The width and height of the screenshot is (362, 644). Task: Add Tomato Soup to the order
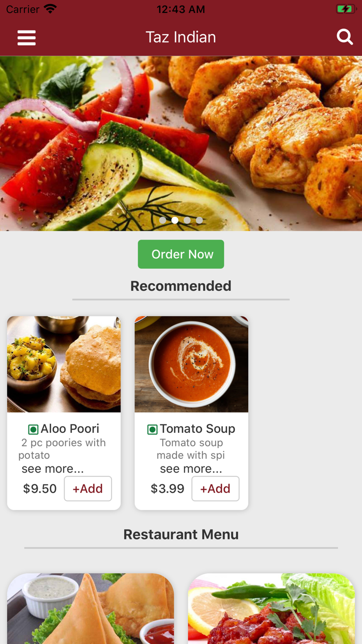pos(215,489)
